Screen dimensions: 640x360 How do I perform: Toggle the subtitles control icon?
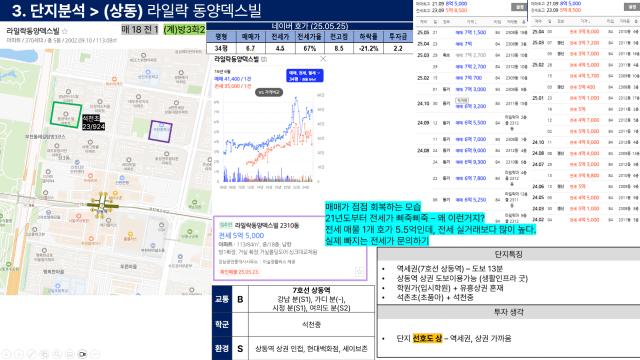pos(70,354)
